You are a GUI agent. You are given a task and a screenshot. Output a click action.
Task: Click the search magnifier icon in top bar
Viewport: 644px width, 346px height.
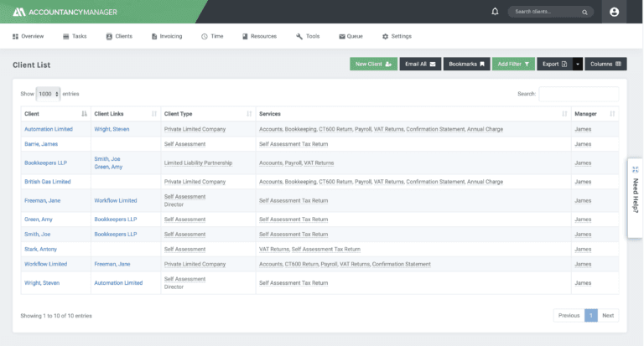[584, 13]
